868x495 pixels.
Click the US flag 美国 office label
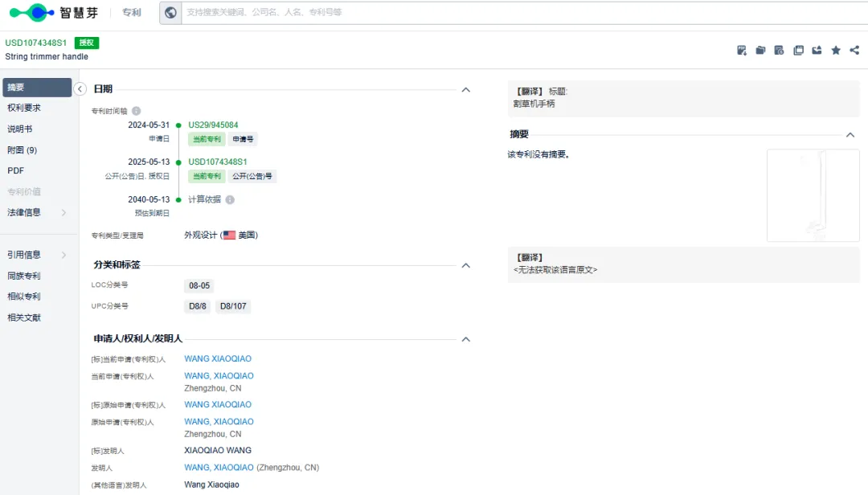tap(240, 235)
